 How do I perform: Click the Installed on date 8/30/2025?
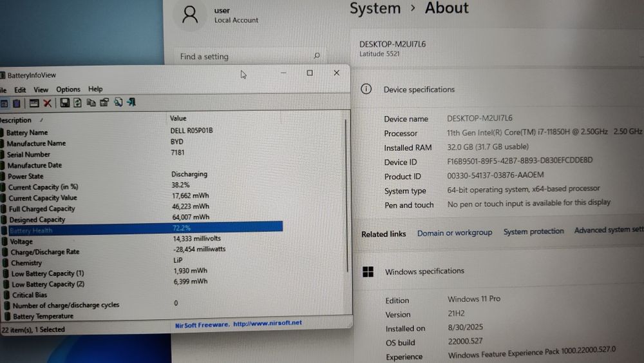pyautogui.click(x=466, y=328)
